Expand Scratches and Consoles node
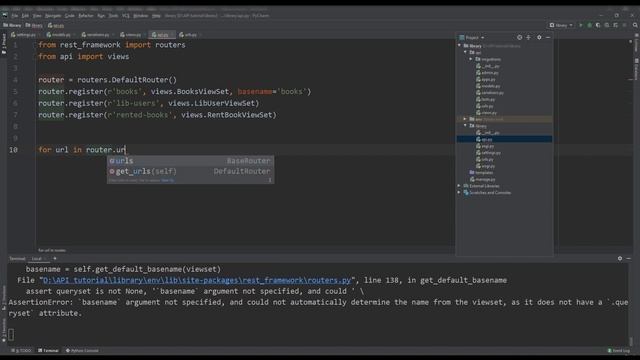This screenshot has width=640, height=360. 459,193
